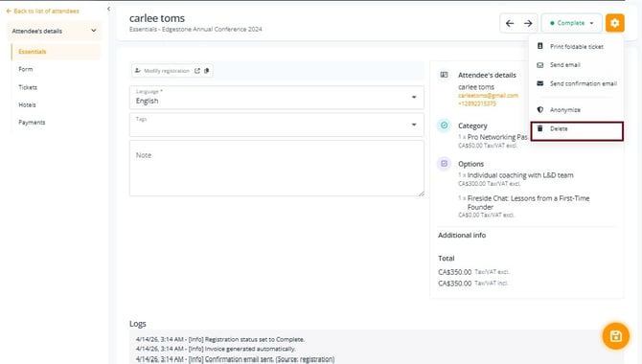
Task: Click the Category check circle icon
Action: point(444,125)
